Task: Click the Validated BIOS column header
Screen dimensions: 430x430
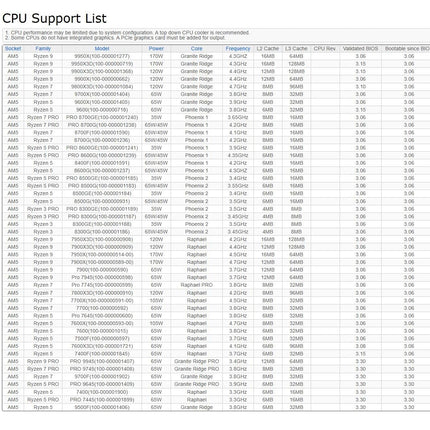Action: tap(360, 49)
